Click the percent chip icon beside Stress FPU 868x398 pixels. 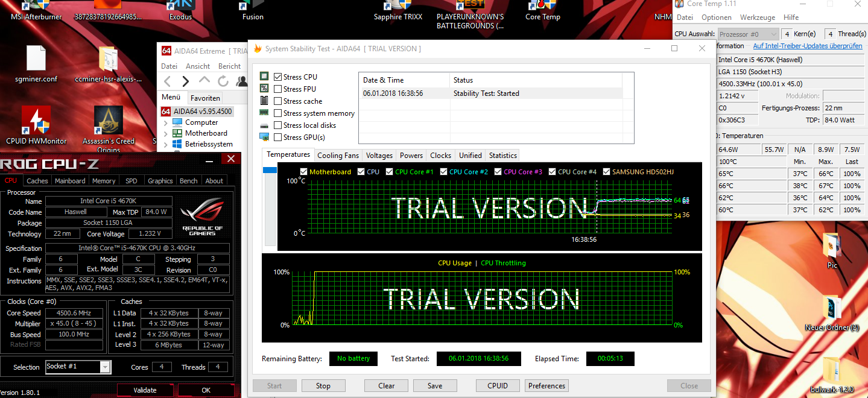point(264,89)
